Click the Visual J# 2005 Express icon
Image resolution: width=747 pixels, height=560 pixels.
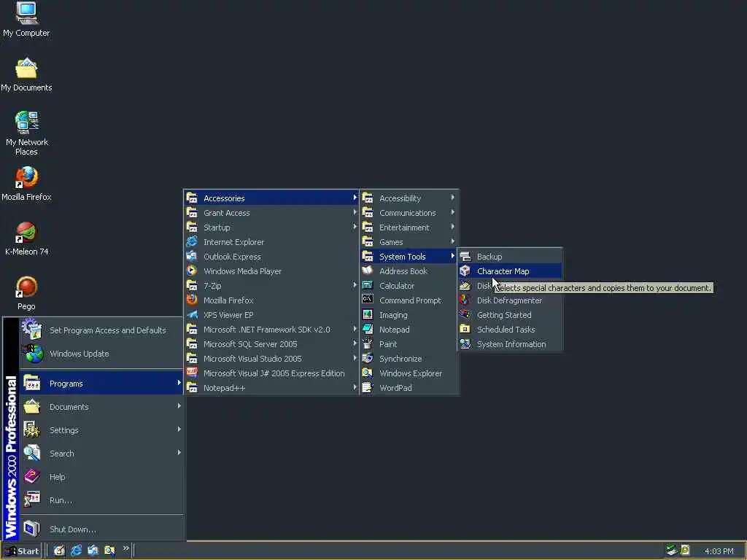(192, 373)
